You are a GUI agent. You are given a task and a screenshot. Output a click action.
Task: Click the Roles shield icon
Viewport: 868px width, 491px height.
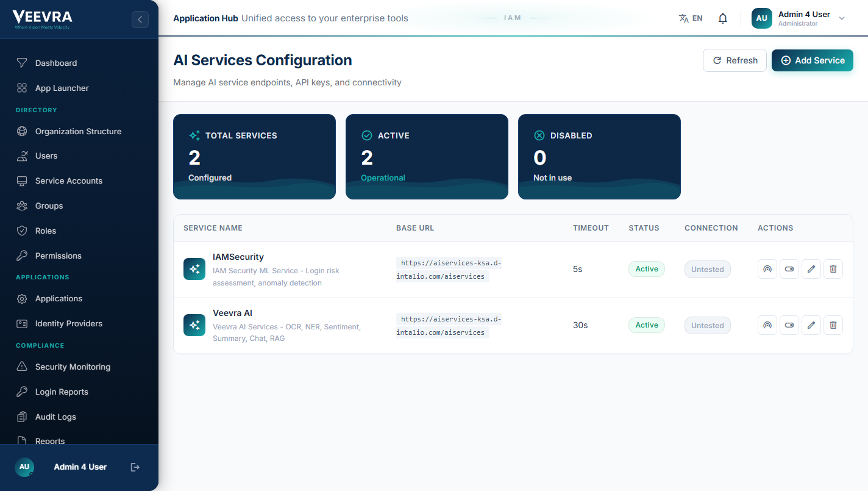click(x=22, y=231)
